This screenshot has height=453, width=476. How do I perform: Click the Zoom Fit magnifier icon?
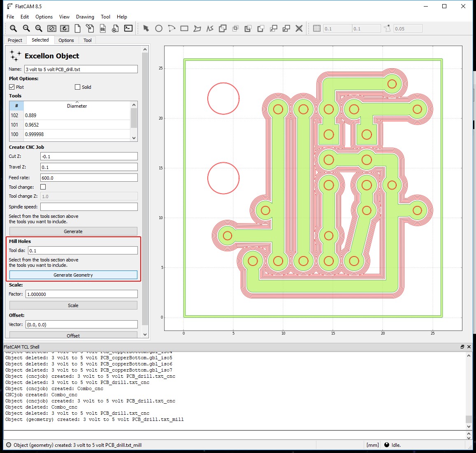point(13,28)
